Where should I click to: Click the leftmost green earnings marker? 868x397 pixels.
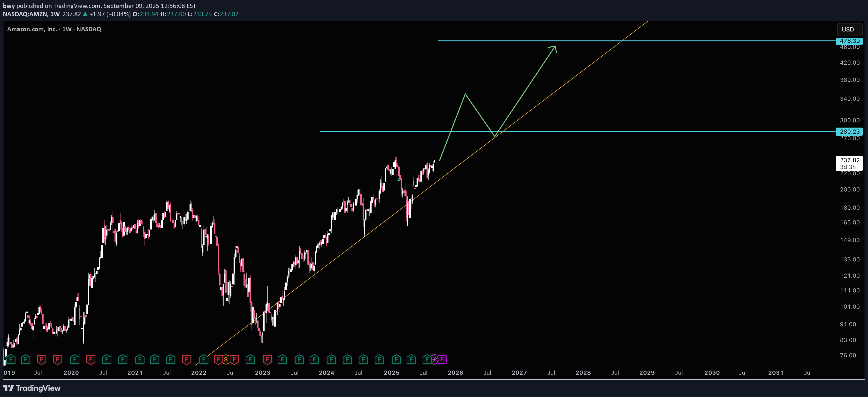pos(11,359)
